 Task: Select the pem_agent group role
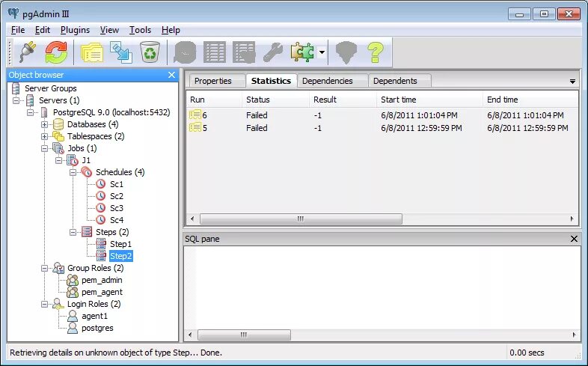pyautogui.click(x=102, y=293)
